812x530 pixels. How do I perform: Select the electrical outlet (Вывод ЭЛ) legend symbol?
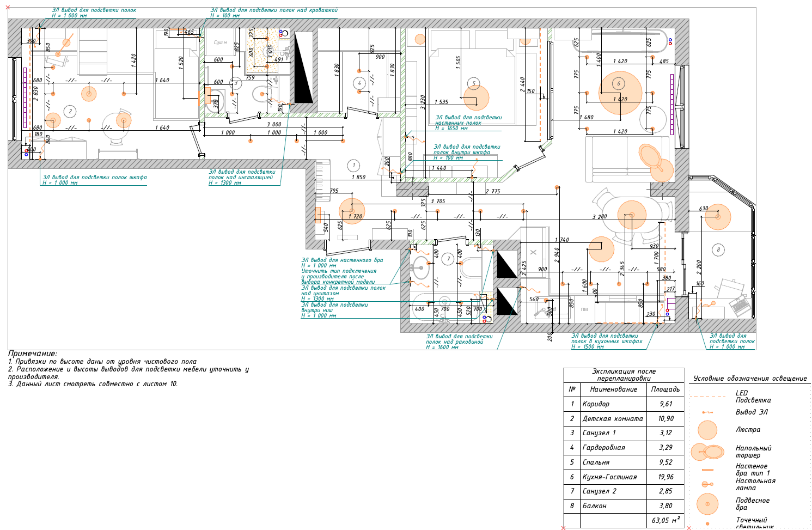tap(707, 412)
